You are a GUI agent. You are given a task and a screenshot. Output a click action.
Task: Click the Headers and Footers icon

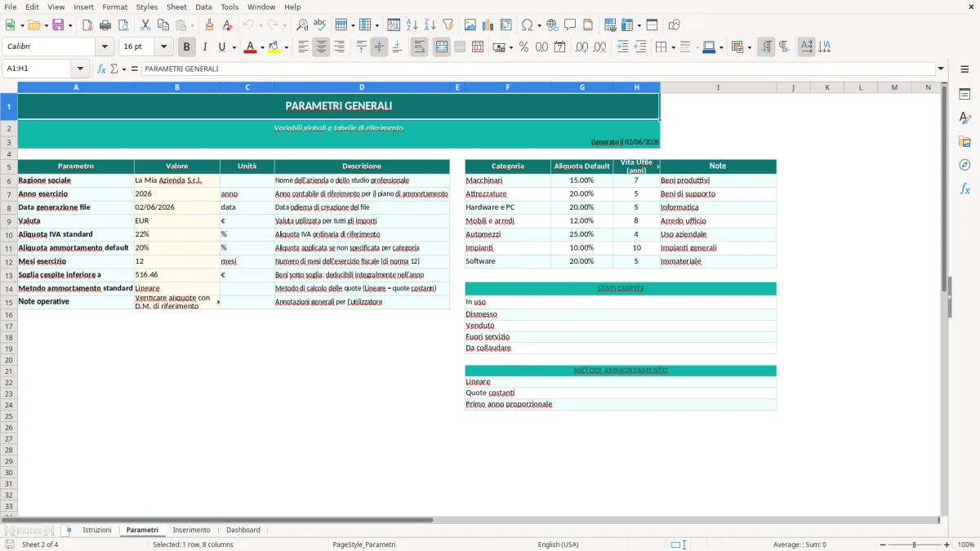point(588,25)
